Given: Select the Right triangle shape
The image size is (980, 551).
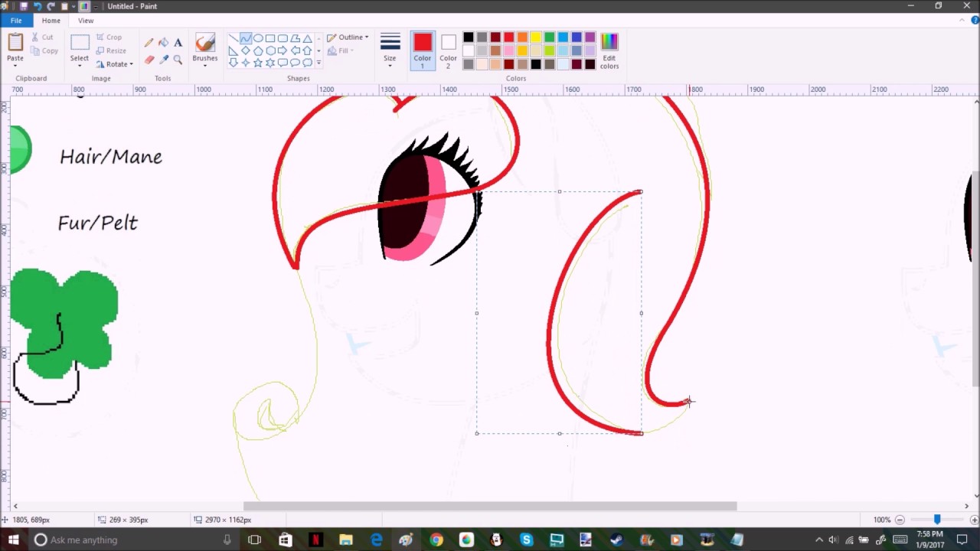Looking at the screenshot, I should [x=234, y=51].
